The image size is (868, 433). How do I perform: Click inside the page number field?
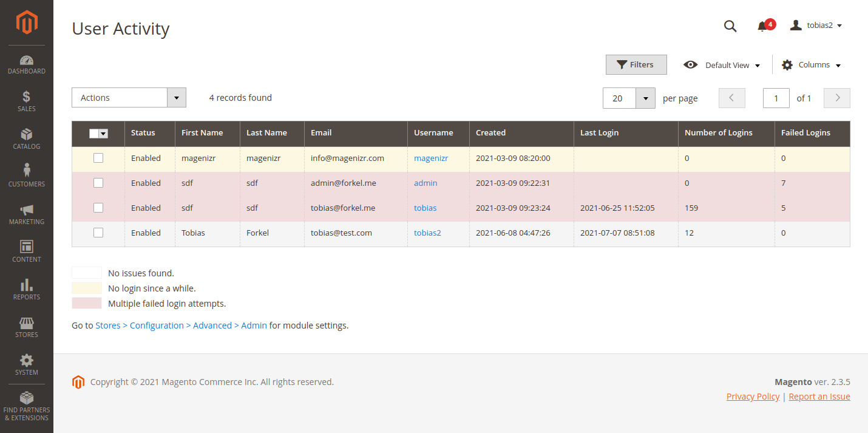pyautogui.click(x=776, y=97)
